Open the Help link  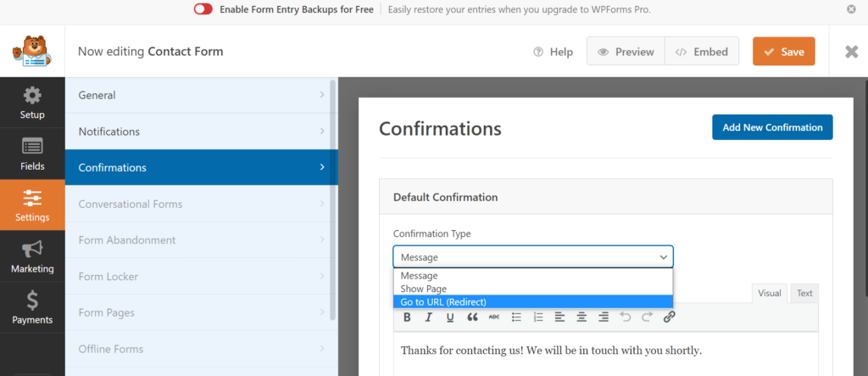(x=553, y=52)
